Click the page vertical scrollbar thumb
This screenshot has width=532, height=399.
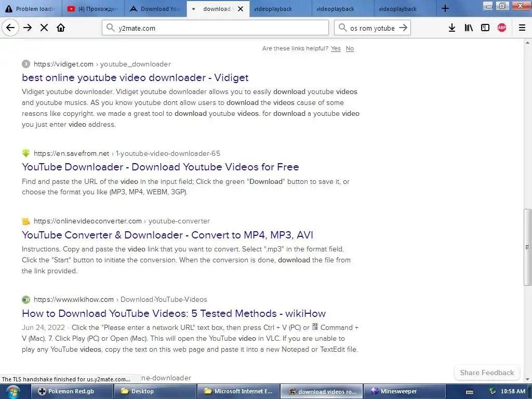[527, 247]
